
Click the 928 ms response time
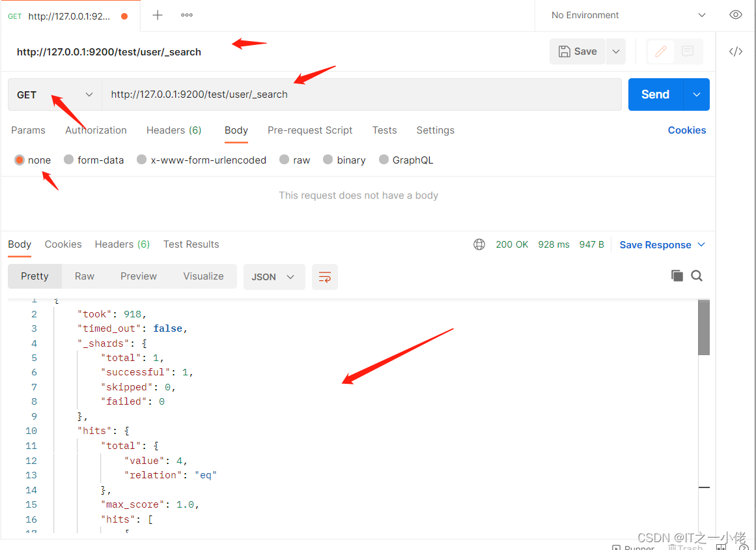(x=553, y=244)
